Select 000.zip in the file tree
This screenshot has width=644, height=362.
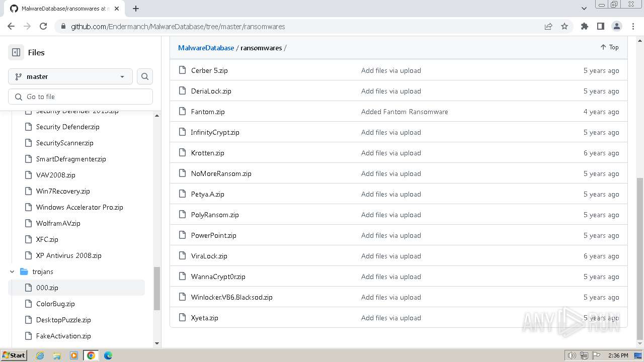coord(47,288)
